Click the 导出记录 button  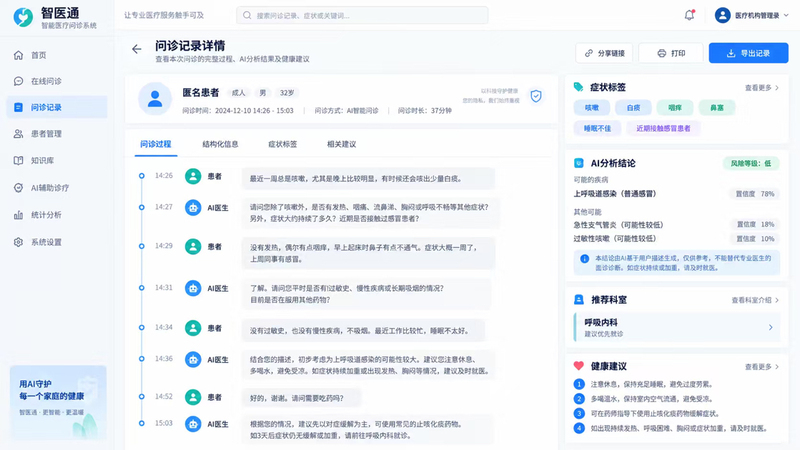(x=748, y=53)
